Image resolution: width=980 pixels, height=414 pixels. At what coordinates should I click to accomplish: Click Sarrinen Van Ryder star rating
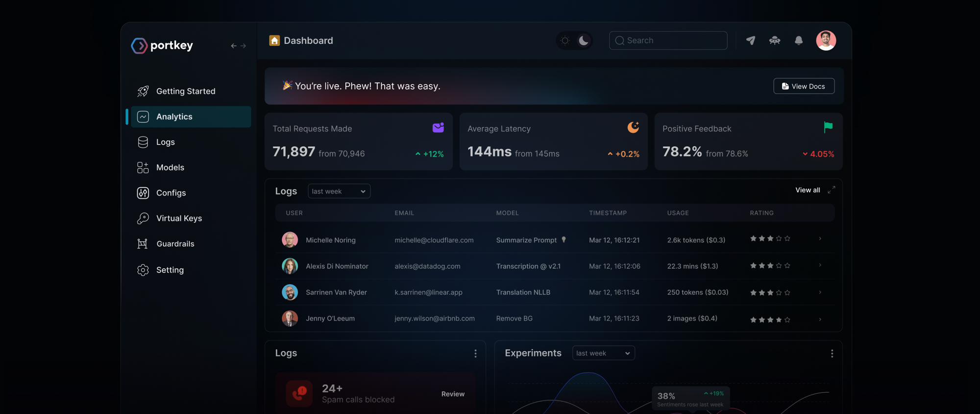pyautogui.click(x=770, y=293)
